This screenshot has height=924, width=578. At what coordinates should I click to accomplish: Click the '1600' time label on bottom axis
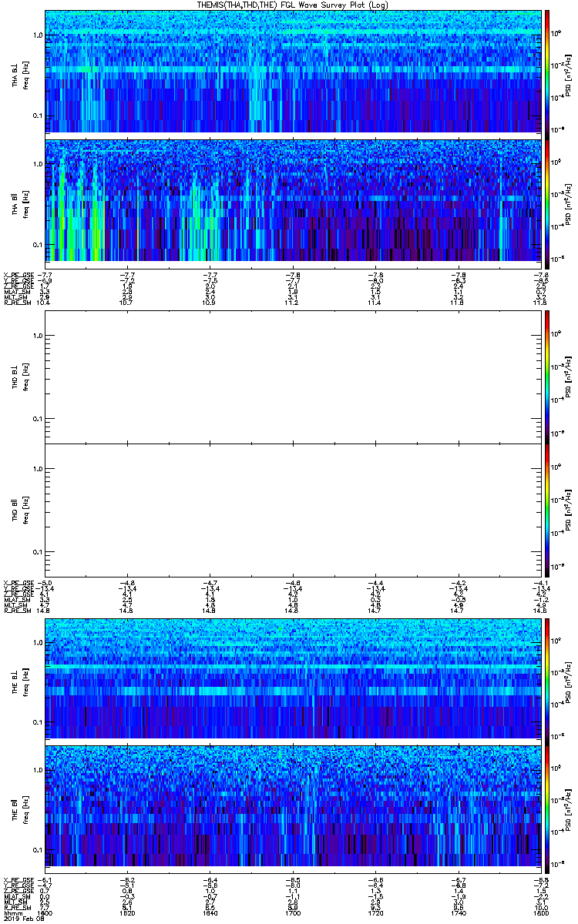point(45,913)
